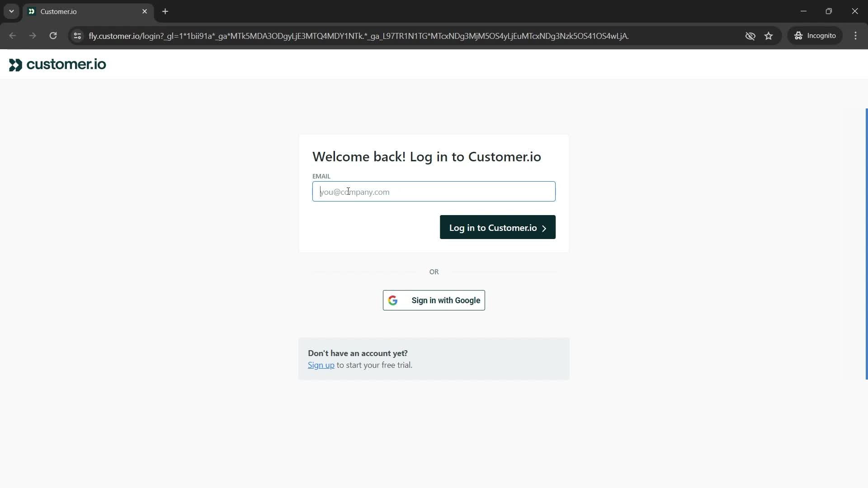868x488 pixels.
Task: Click the Google 'G' icon on sign-in button
Action: click(x=393, y=300)
